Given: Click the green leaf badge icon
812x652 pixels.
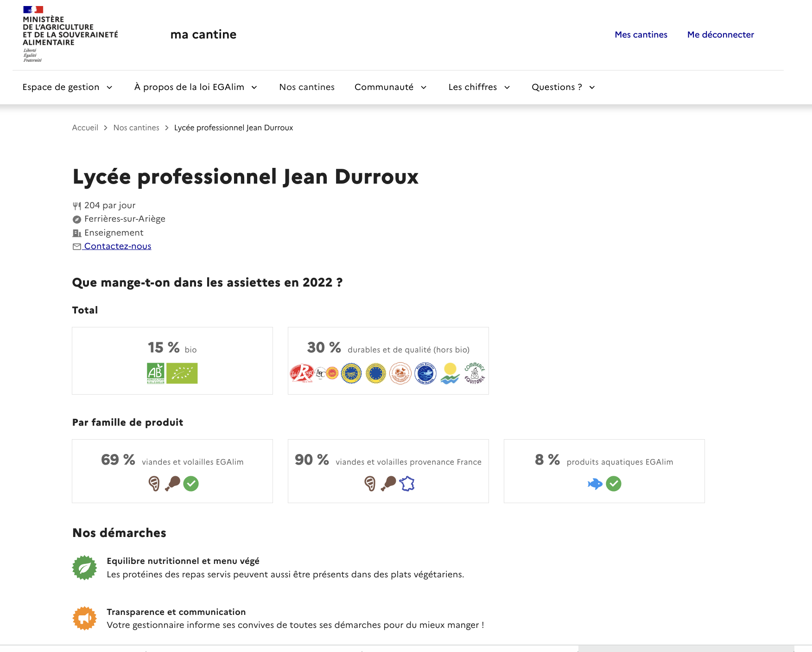Looking at the screenshot, I should (x=84, y=568).
